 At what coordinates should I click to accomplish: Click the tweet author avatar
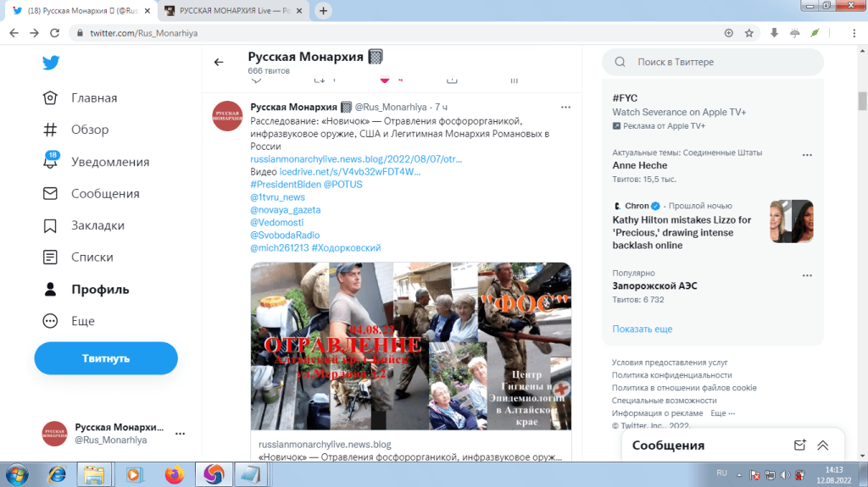tap(227, 116)
